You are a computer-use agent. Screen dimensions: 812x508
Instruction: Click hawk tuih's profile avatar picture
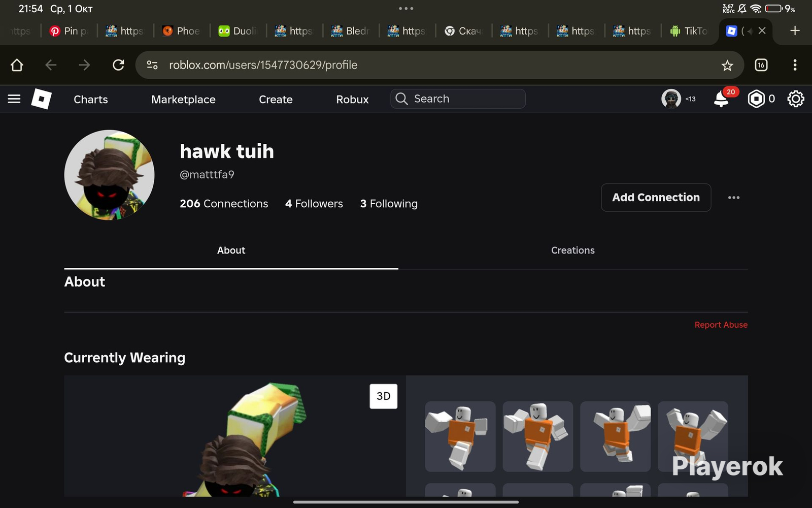(109, 175)
